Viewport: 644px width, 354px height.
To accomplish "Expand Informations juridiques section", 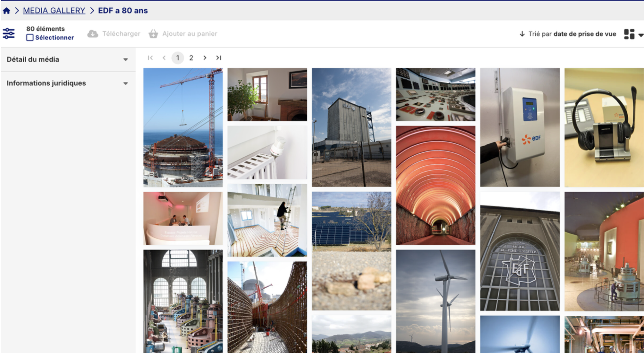I will [x=68, y=83].
